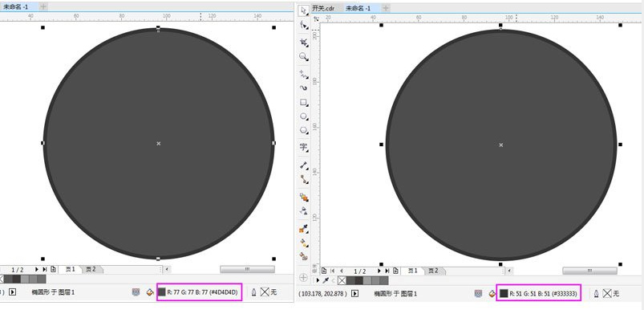Select the Pick tool in the toolbox
Viewport: 644px width, 310px height.
pyautogui.click(x=303, y=10)
